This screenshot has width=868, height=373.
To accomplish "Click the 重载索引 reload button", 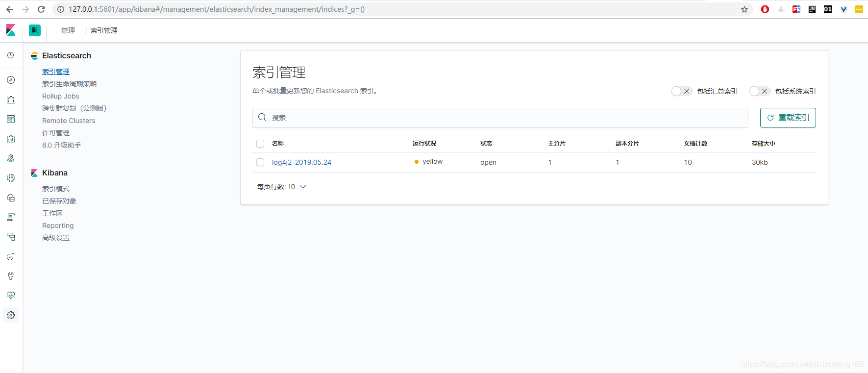I will (788, 118).
